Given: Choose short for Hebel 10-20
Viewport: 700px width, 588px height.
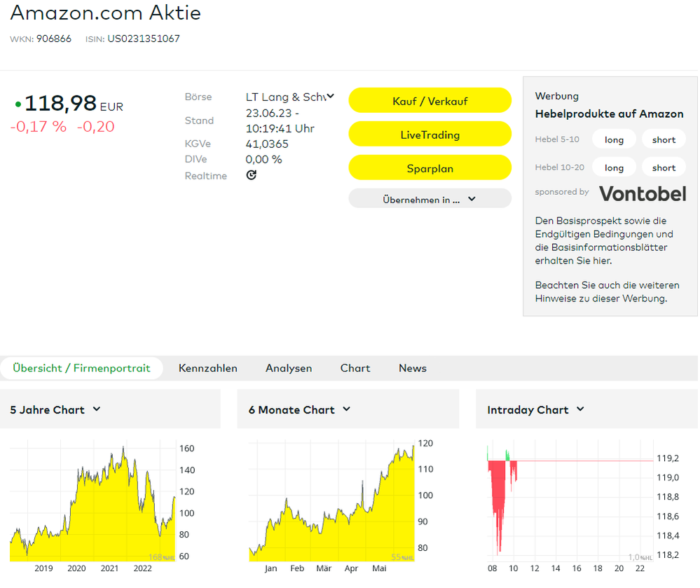Looking at the screenshot, I should (664, 167).
